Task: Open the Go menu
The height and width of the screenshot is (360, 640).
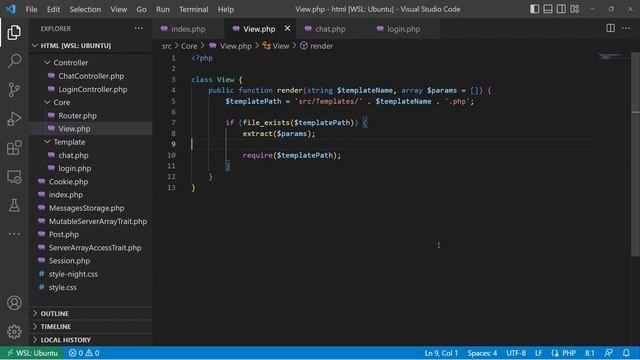Action: point(141,9)
